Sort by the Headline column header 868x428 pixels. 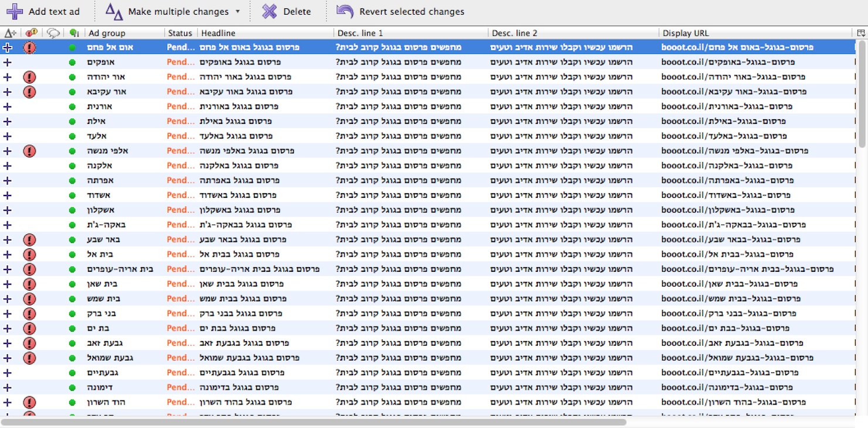pyautogui.click(x=265, y=33)
